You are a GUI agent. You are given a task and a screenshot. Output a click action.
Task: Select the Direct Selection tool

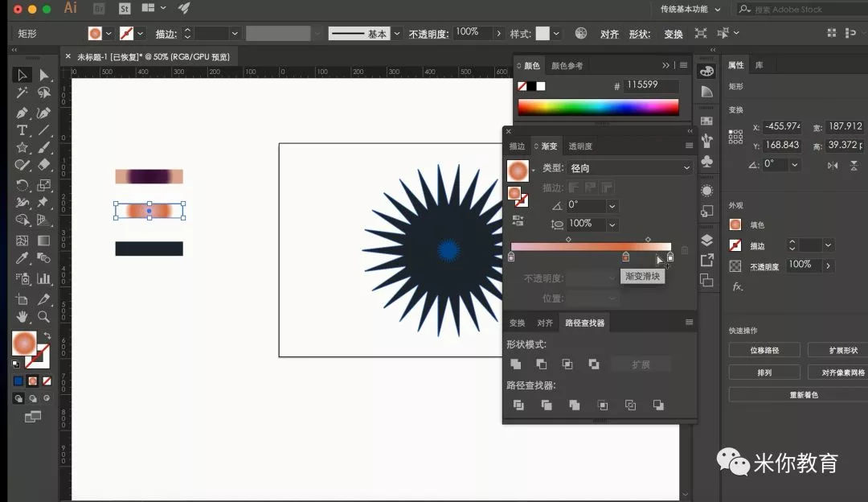(43, 75)
